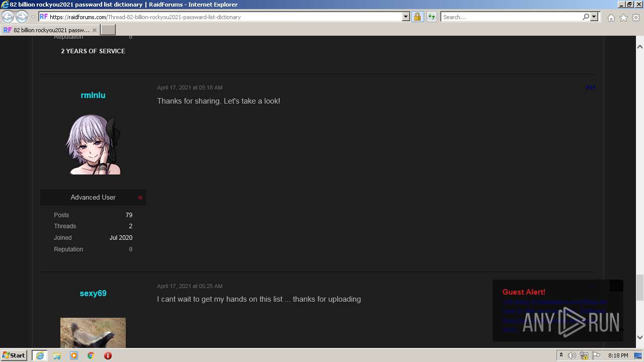Viewport: 644px width, 362px height.
Task: Open the Favorites star icon
Action: (x=623, y=18)
